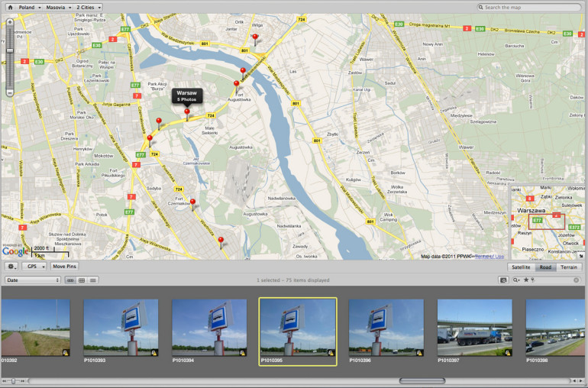Click the P1010395 filename label

272,361
